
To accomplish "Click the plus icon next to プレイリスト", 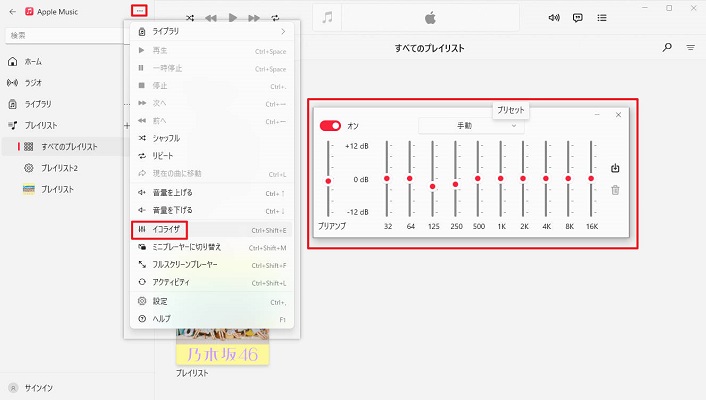I will click(127, 125).
